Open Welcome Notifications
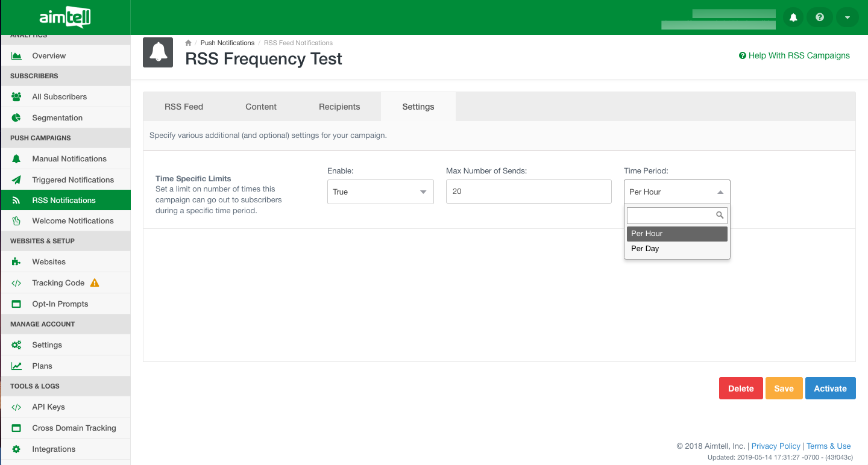868x465 pixels. pyautogui.click(x=65, y=220)
